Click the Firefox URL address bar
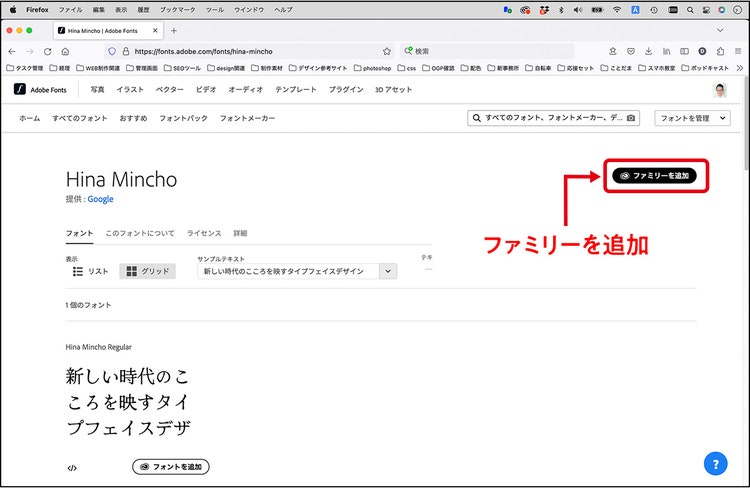The width and height of the screenshot is (750, 488). pyautogui.click(x=249, y=51)
